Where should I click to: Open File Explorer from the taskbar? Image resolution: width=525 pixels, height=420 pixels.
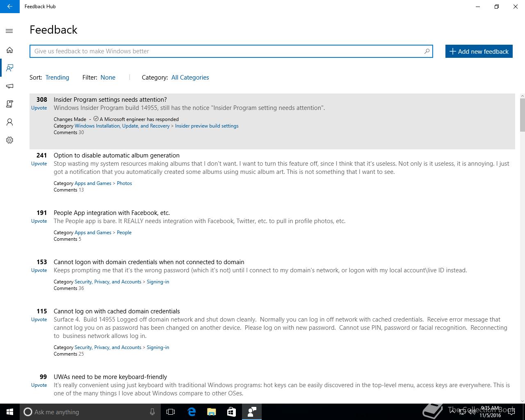(x=211, y=412)
